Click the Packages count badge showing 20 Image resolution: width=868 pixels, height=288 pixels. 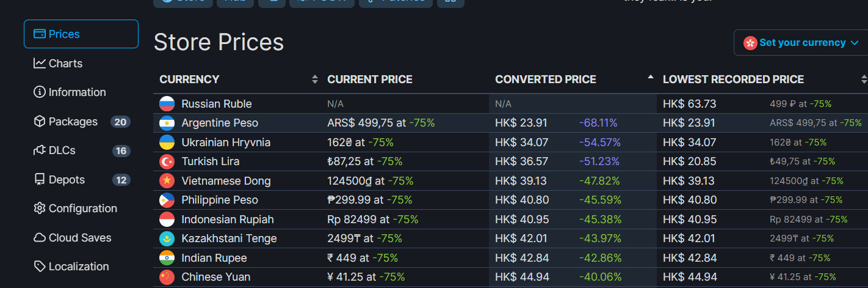[x=120, y=122]
